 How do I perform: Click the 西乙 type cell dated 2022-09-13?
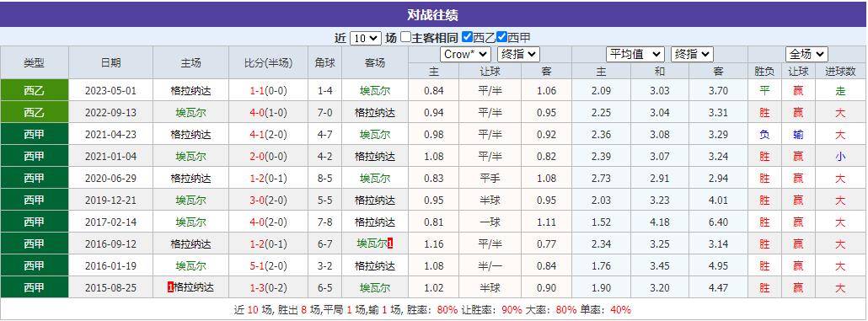pyautogui.click(x=35, y=112)
